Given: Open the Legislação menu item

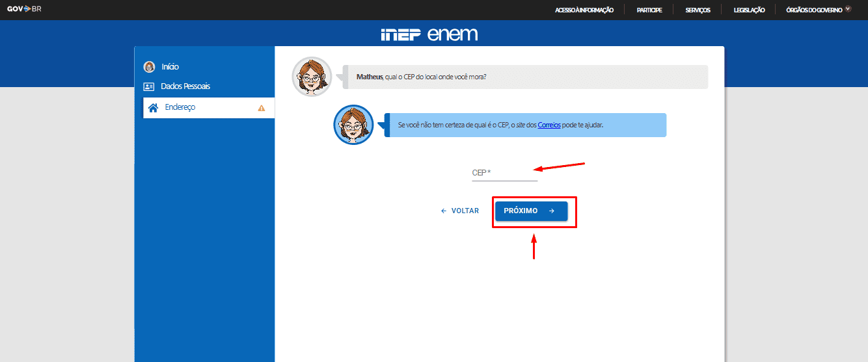Looking at the screenshot, I should [x=749, y=10].
